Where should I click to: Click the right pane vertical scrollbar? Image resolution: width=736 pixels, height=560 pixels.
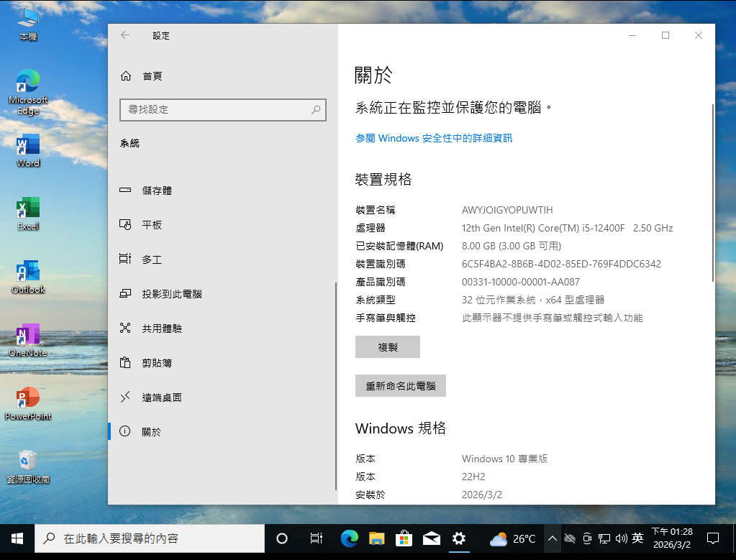pos(712,192)
